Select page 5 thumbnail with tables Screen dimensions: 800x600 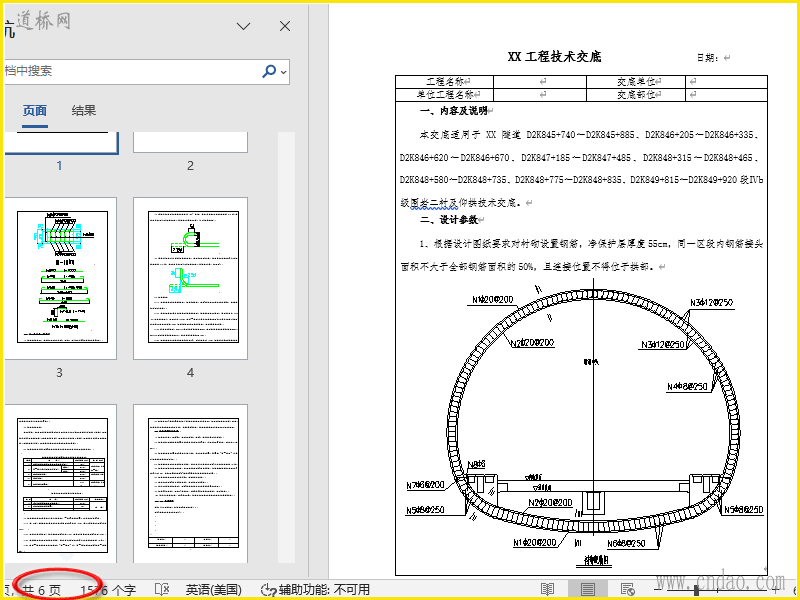[x=61, y=484]
